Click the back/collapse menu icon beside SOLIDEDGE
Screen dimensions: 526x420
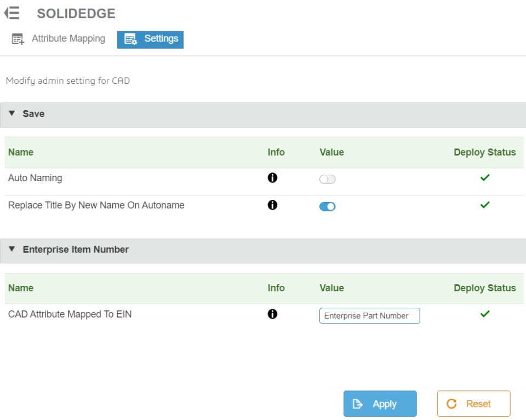[12, 14]
